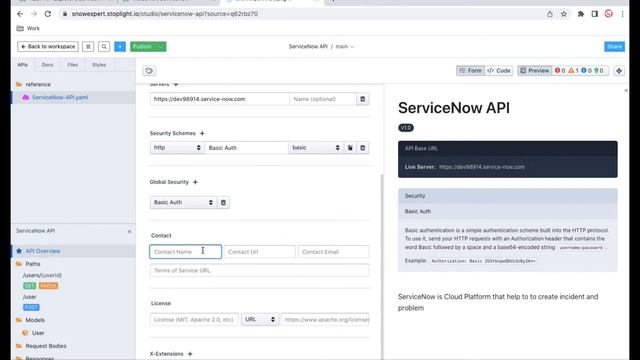Show warnings count indicator
This screenshot has height=360, width=640.
573,71
